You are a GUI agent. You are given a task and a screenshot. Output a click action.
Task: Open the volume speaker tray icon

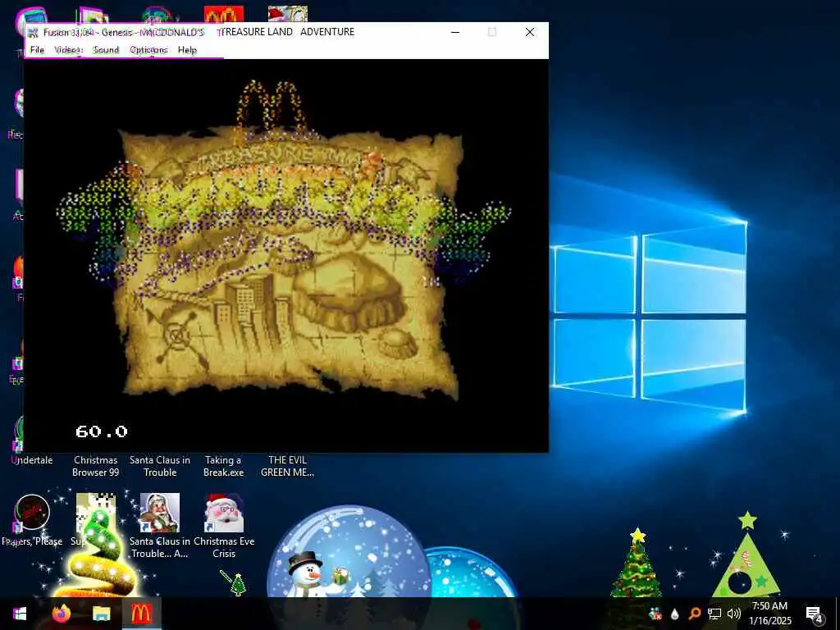pos(734,614)
